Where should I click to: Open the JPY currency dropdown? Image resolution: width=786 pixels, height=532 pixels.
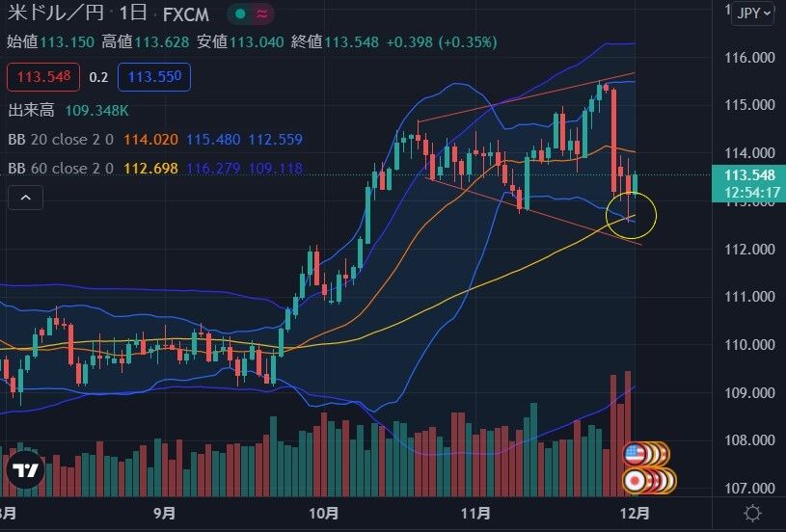point(754,13)
